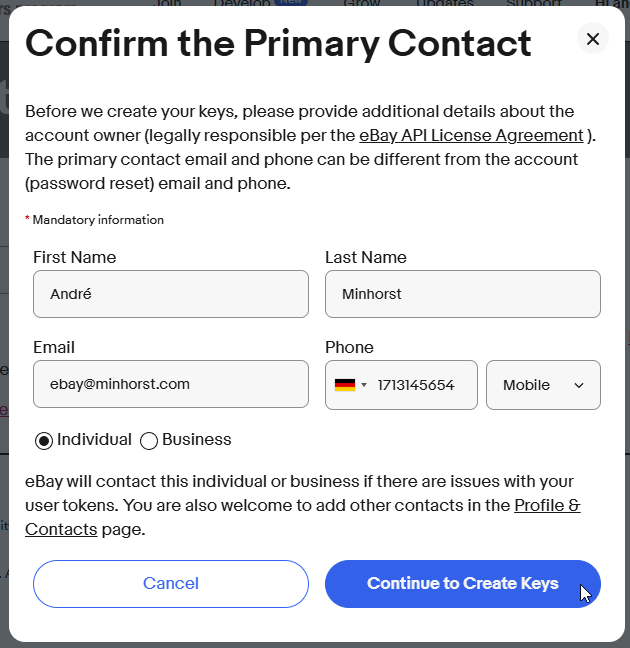
Task: Open the Support navigation item
Action: tap(533, 3)
